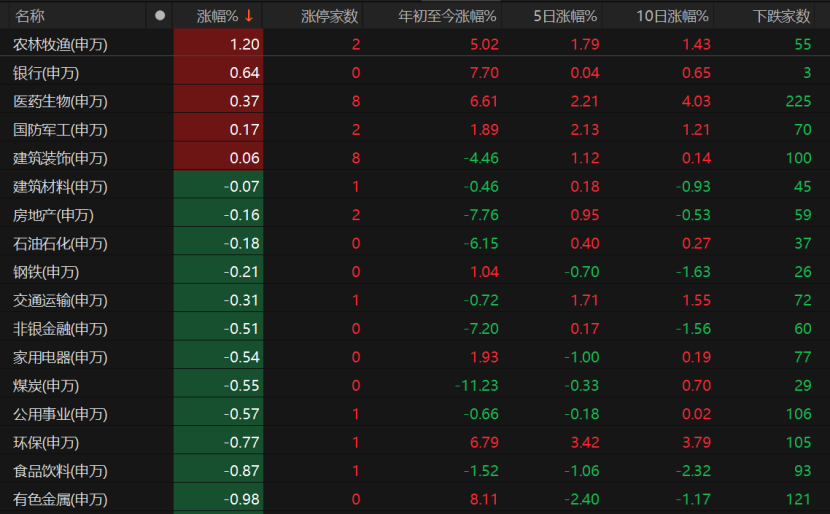Click the 5日涨幅% column header
This screenshot has height=514, width=830.
[x=564, y=16]
